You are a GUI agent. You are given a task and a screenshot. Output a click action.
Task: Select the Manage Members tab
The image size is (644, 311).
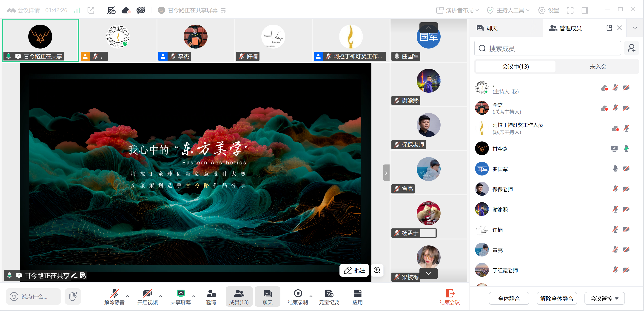coord(565,28)
